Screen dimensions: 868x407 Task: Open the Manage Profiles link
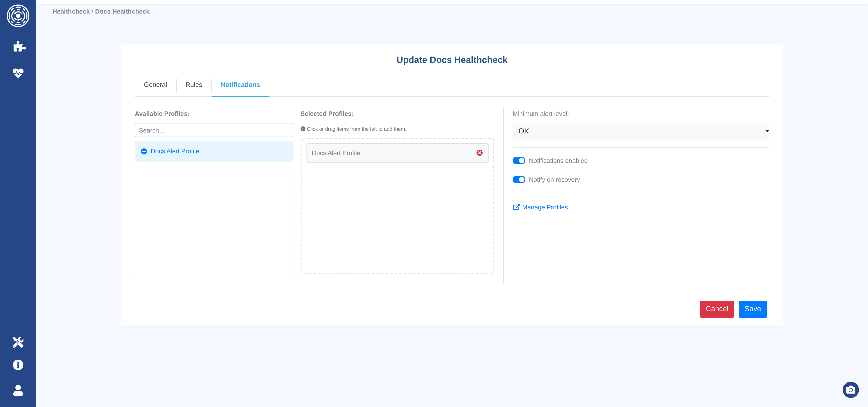[544, 207]
